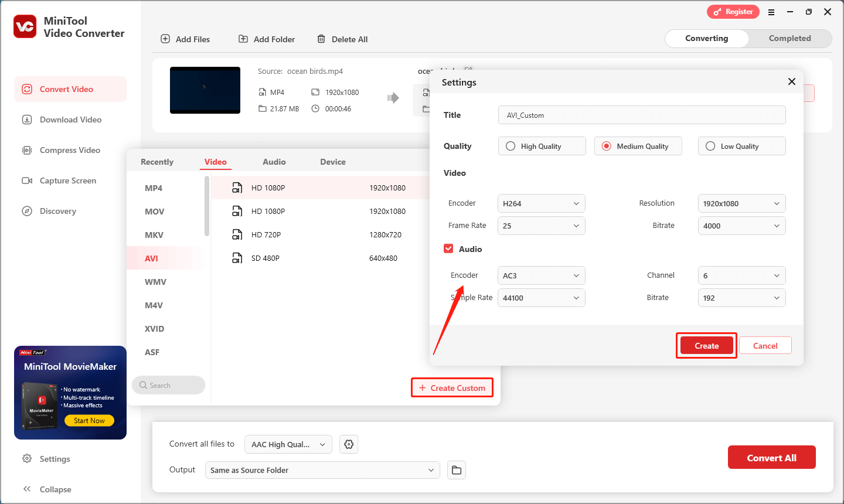Open the audio Encoder AC3 dropdown

pos(542,275)
